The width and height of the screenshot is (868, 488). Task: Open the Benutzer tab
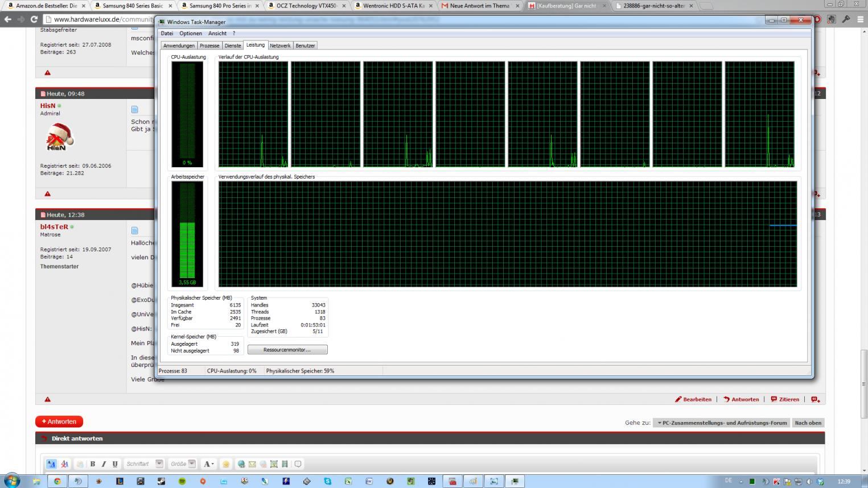(305, 46)
